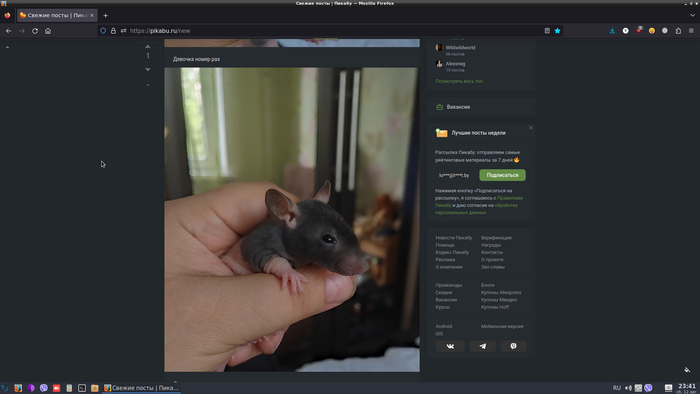Collapse post with minus button under rating
This screenshot has width=700, height=394.
point(148,85)
